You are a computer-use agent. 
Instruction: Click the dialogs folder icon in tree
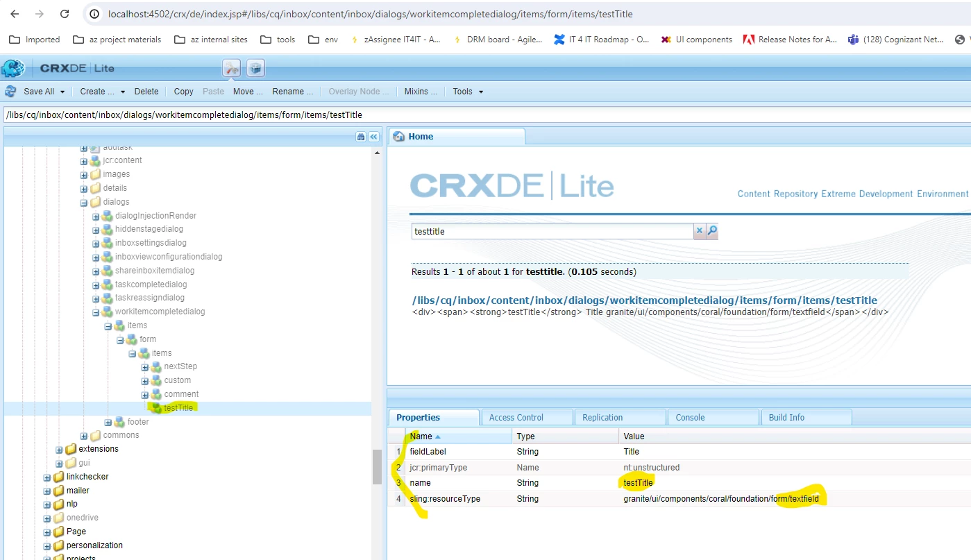[96, 202]
